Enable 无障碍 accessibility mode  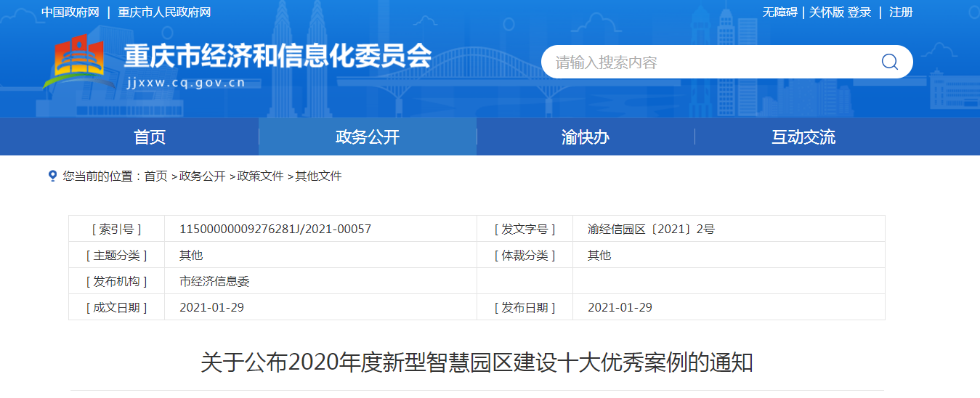point(779,12)
